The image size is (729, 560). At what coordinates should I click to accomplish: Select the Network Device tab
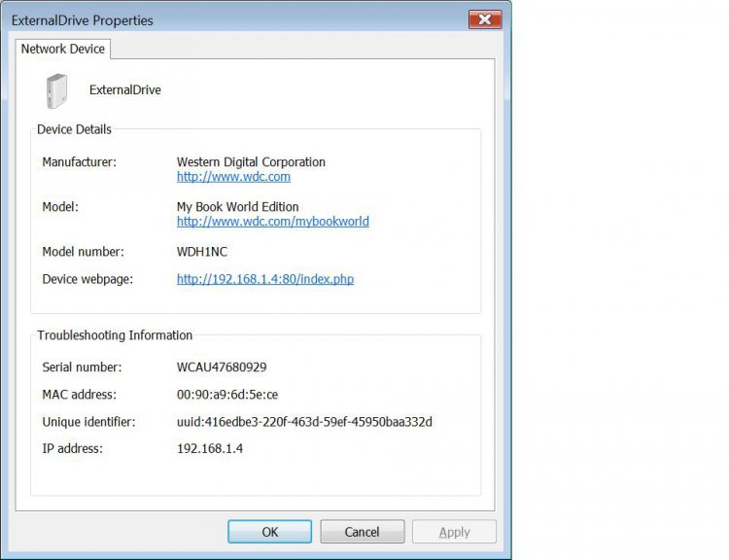(63, 49)
